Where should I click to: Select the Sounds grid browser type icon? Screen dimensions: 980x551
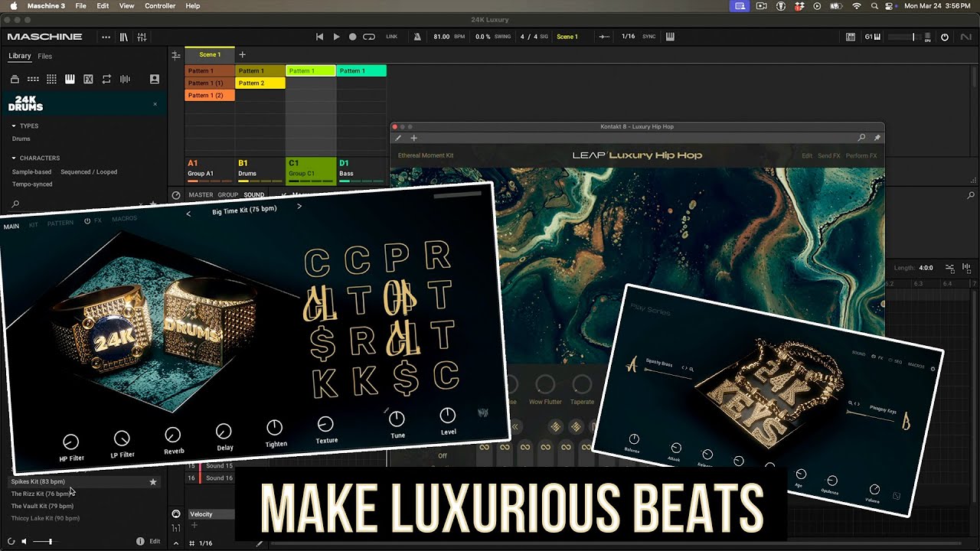[x=51, y=79]
